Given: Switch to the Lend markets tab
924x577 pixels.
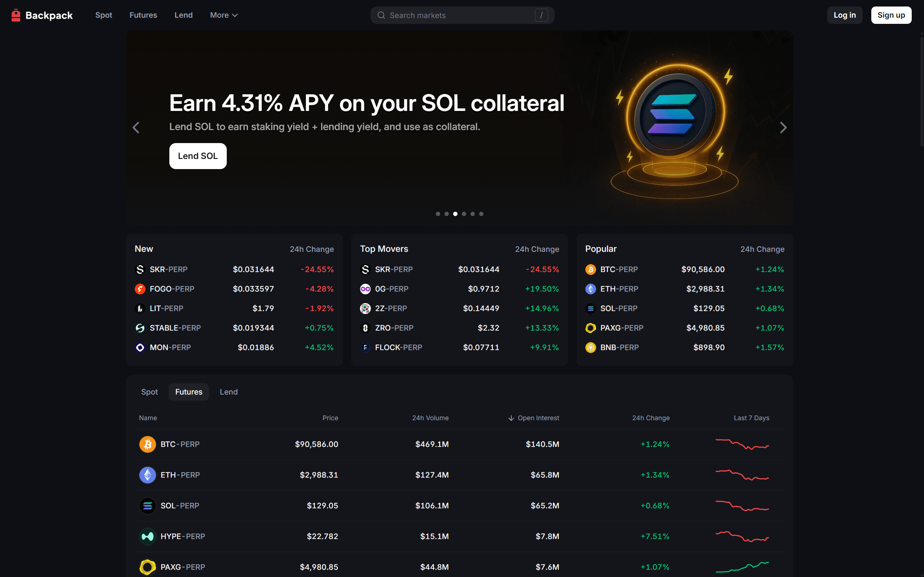Looking at the screenshot, I should [229, 392].
